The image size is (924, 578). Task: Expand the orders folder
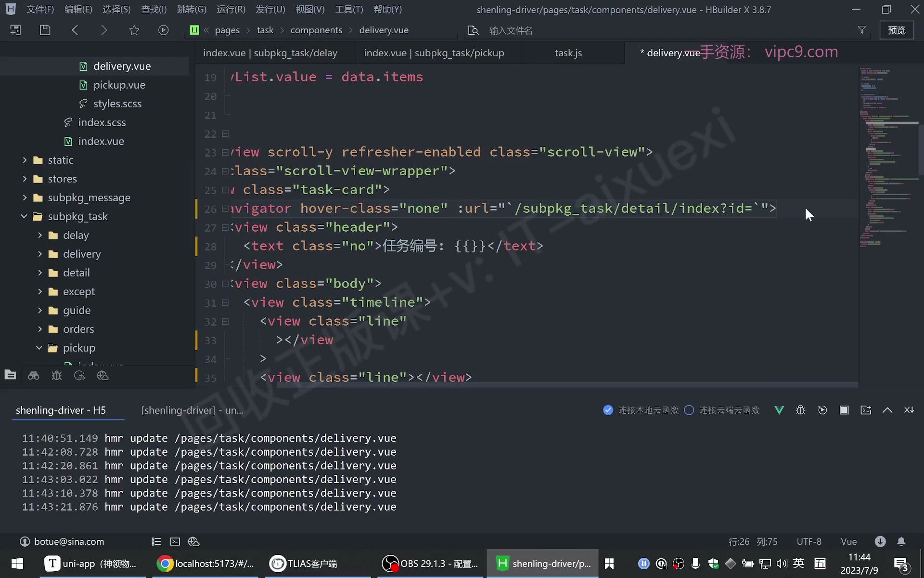(x=40, y=329)
